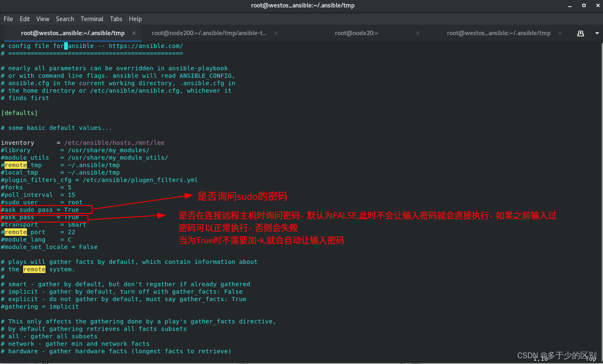Click the #module_lang = C line
The image size is (603, 364).
point(36,239)
